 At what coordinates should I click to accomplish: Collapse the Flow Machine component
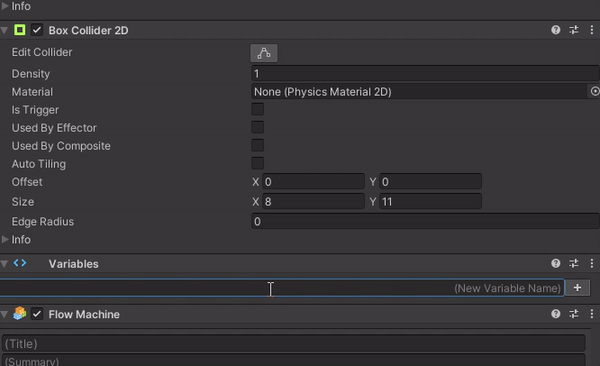(x=4, y=314)
